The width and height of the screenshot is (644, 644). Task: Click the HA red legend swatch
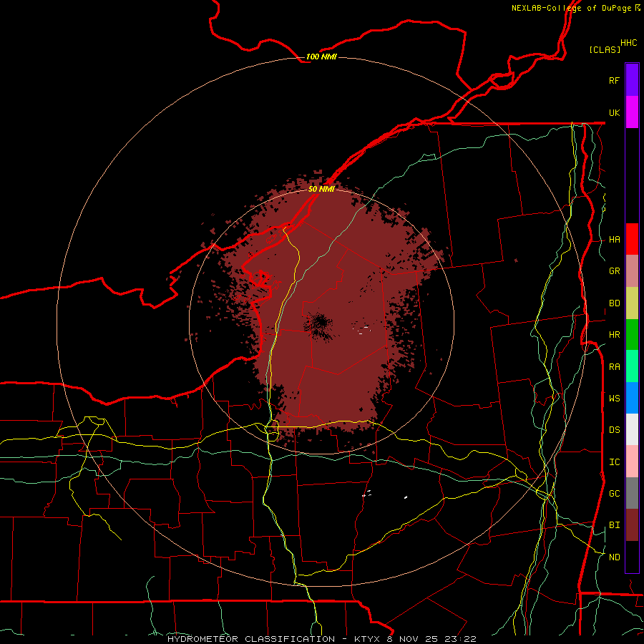point(632,239)
